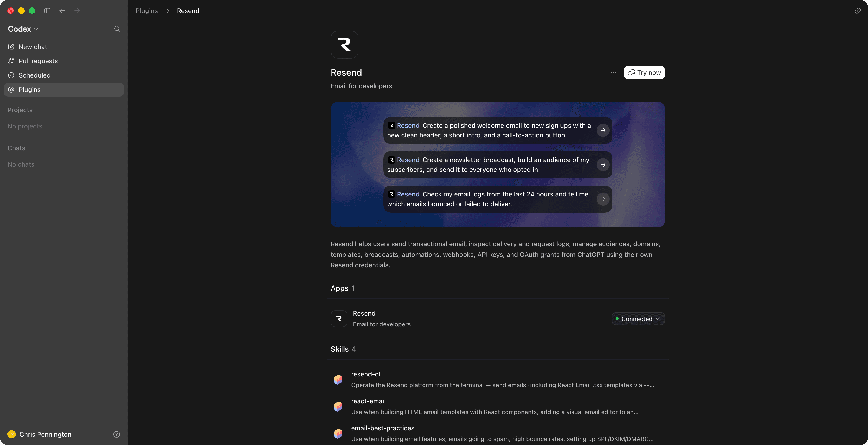Click the 'No chats' placeholder text

click(x=21, y=164)
